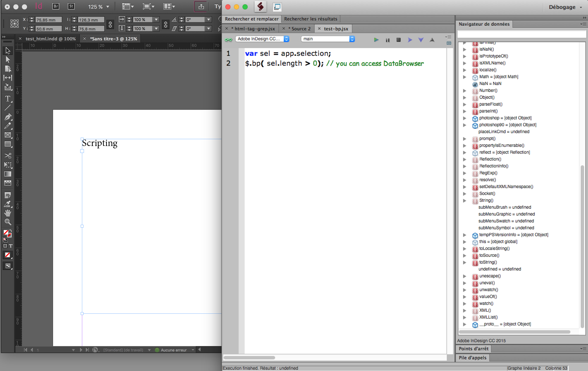Open the Débogage workspace dropdown
This screenshot has width=588, height=371.
[x=565, y=7]
